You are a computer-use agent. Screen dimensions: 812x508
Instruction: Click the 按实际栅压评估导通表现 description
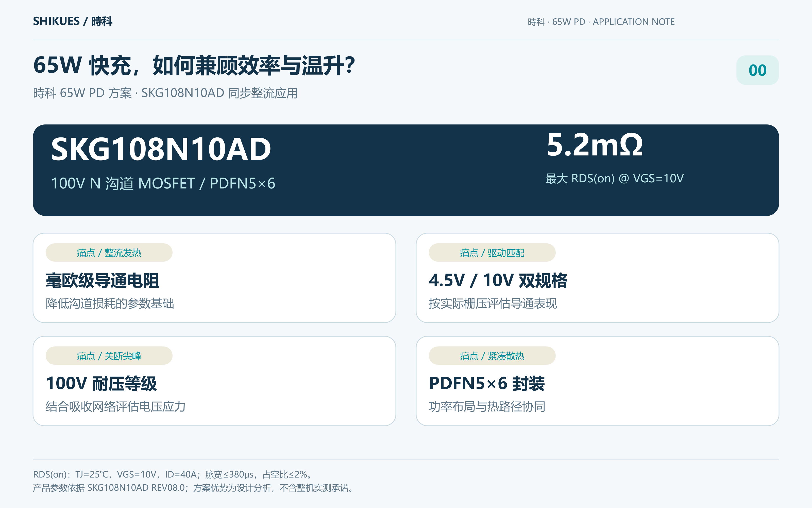[493, 303]
